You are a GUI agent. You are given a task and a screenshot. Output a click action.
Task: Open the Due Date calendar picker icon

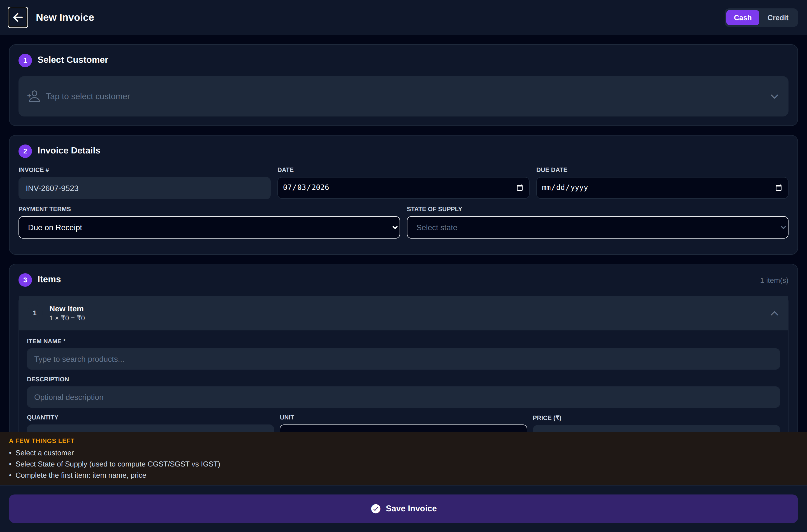pyautogui.click(x=778, y=188)
